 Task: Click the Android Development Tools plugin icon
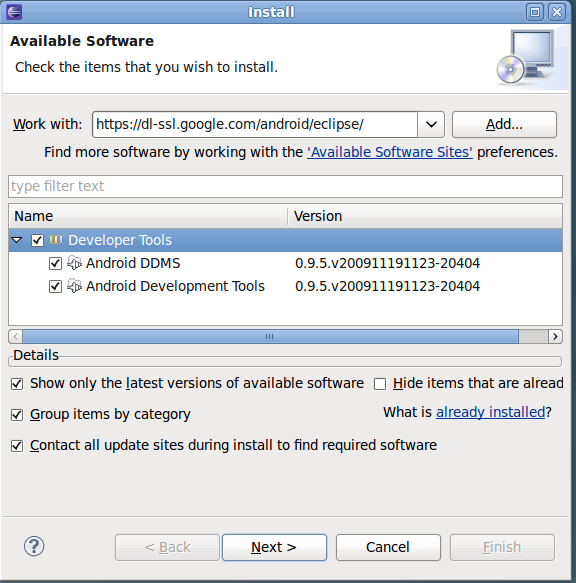click(x=74, y=286)
